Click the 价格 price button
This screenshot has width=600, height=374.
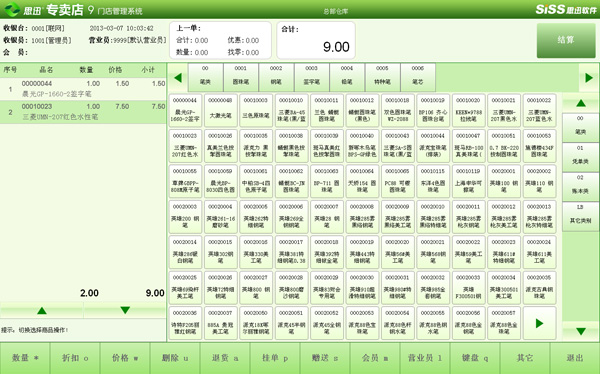pos(125,358)
